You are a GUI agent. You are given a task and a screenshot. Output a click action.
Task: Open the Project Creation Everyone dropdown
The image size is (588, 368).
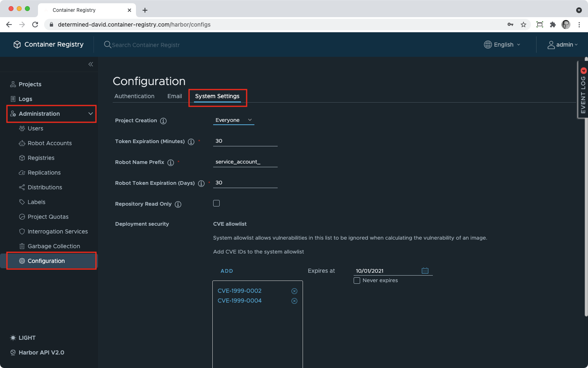[234, 120]
